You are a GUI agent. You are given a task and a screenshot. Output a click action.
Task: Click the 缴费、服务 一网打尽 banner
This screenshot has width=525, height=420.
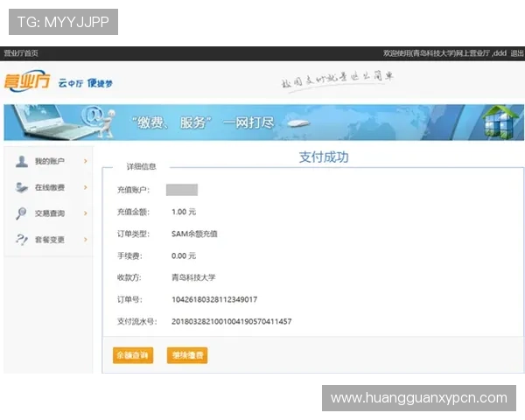pos(264,122)
